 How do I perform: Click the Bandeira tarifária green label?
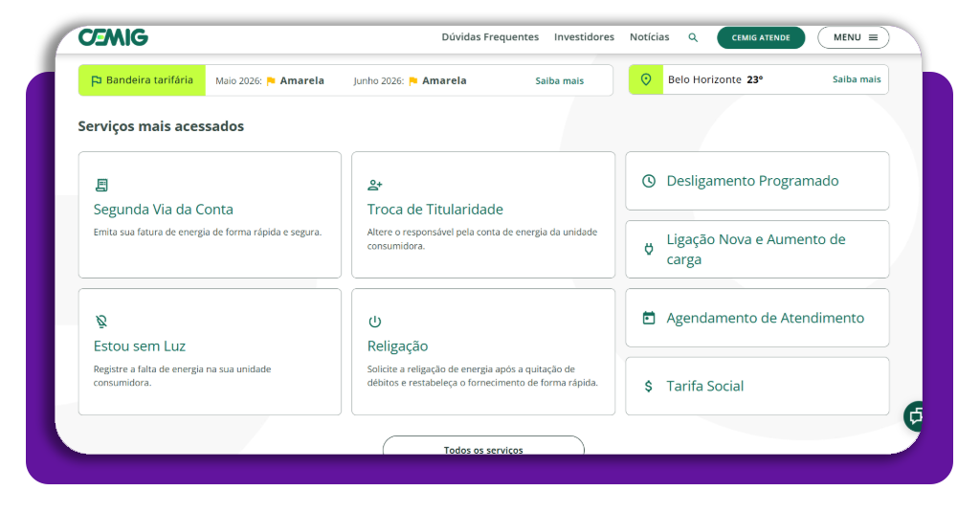coord(142,80)
